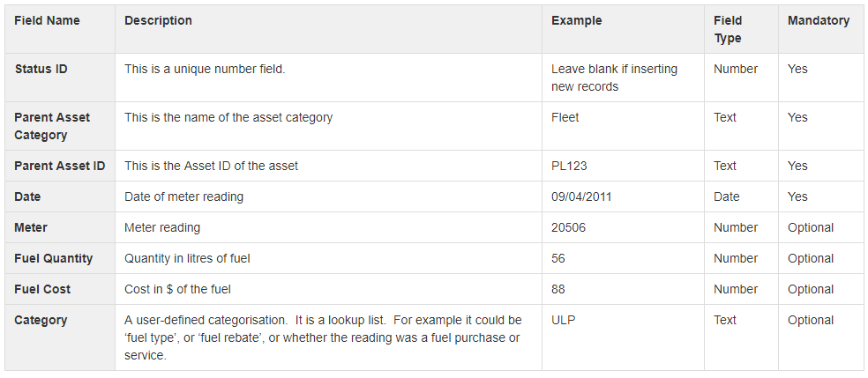Click the Mandatory column header
Screen dimensions: 868x378
819,20
